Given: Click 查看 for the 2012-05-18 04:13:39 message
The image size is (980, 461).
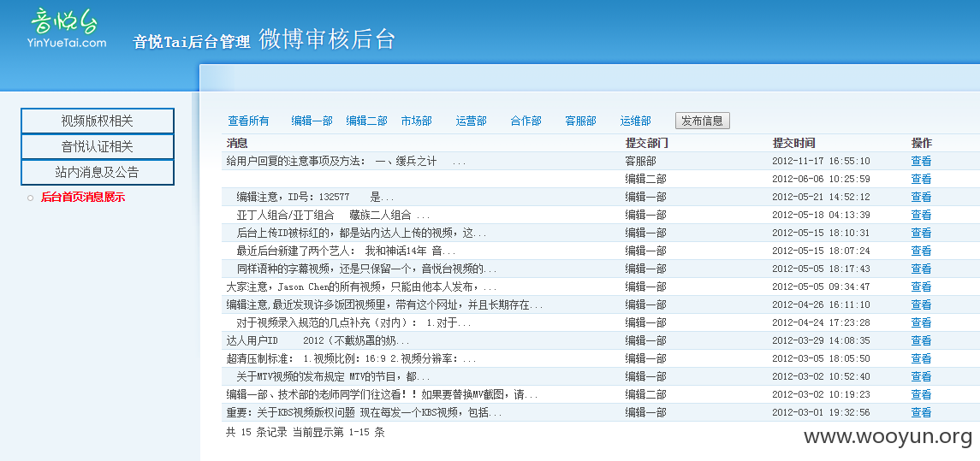Looking at the screenshot, I should tap(921, 216).
